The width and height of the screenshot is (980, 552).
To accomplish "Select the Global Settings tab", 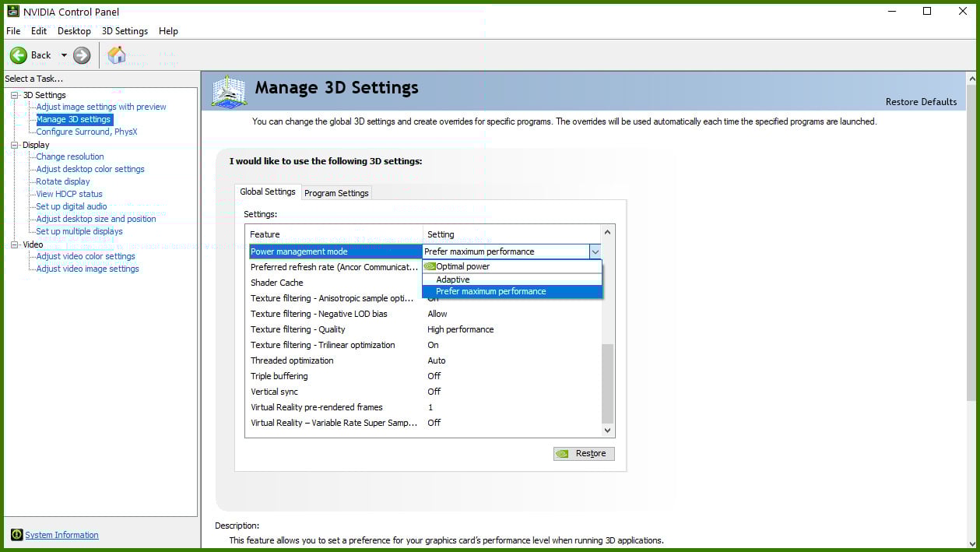I will 268,192.
